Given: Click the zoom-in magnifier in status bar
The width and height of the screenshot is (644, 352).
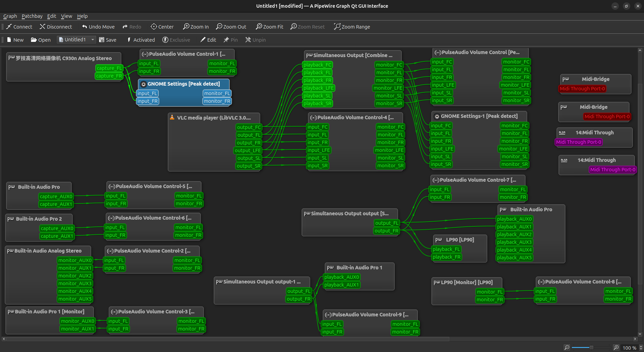Looking at the screenshot, I should pos(616,348).
